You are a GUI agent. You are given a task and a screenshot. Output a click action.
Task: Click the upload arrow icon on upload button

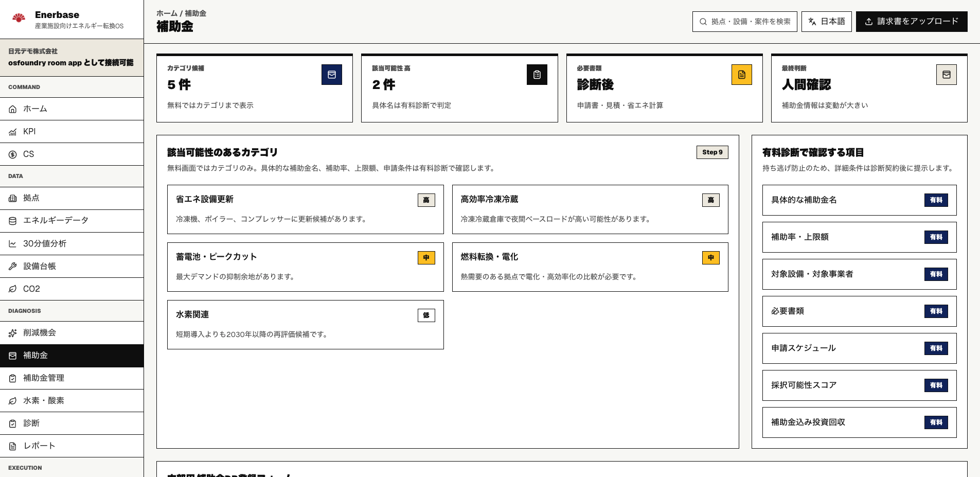click(x=869, y=22)
